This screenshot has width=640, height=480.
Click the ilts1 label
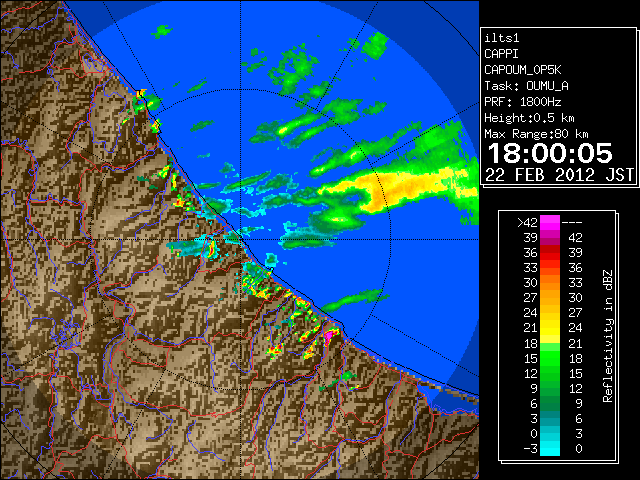[502, 38]
